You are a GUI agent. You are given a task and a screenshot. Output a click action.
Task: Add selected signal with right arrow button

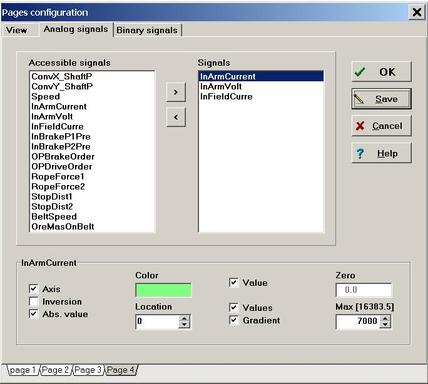pyautogui.click(x=176, y=92)
